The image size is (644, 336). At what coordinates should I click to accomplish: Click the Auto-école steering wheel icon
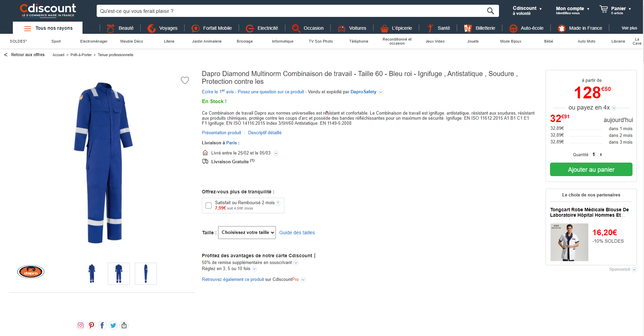(x=513, y=28)
